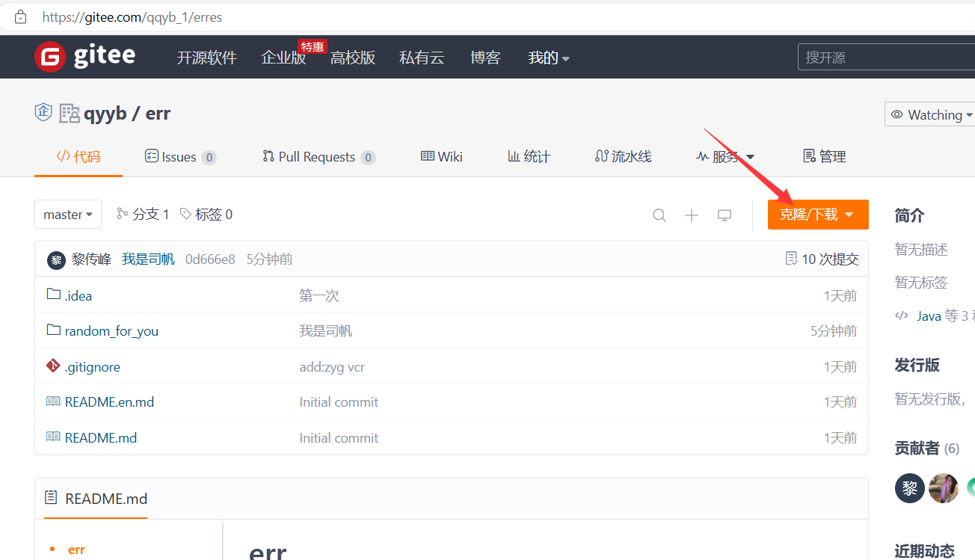
Task: Click the enterprise shield icon beside qyyb
Action: coord(43,113)
